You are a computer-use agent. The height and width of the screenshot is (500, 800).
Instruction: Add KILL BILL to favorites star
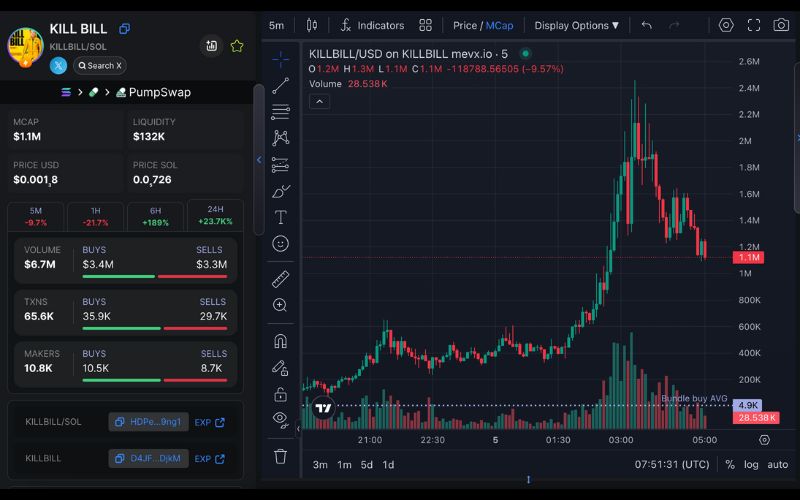coord(237,46)
